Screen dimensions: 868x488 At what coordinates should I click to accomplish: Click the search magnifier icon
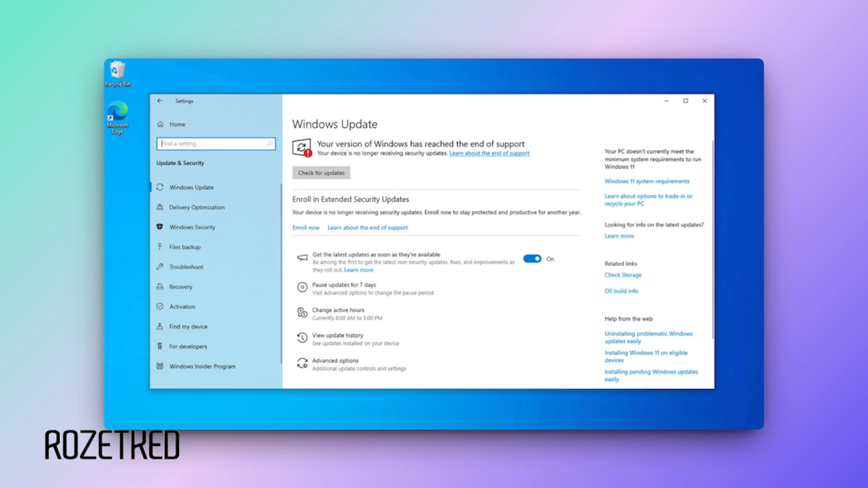pyautogui.click(x=269, y=144)
